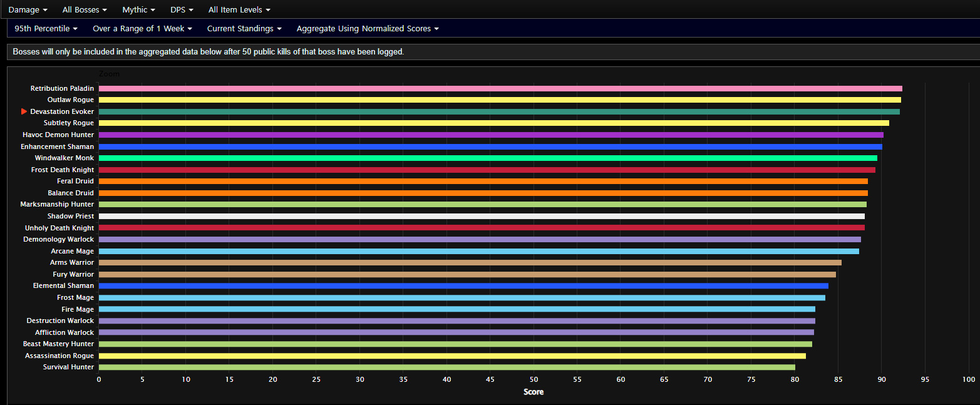Select the Survival Hunter label
This screenshot has width=980, height=405.
[x=68, y=367]
